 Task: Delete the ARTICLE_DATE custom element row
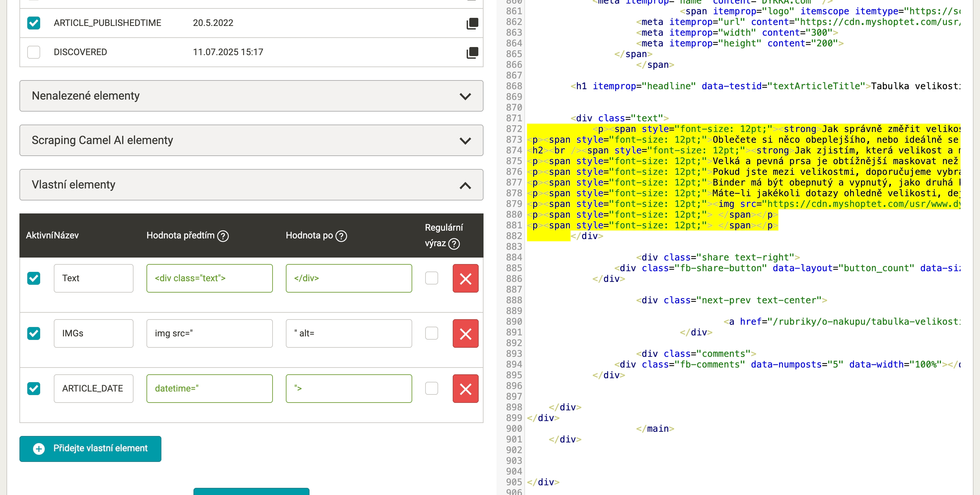(465, 389)
